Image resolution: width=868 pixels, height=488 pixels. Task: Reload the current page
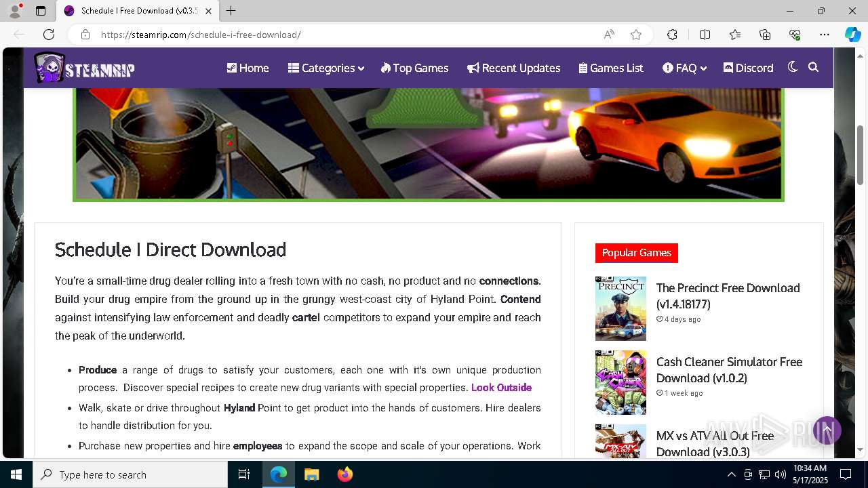click(49, 35)
